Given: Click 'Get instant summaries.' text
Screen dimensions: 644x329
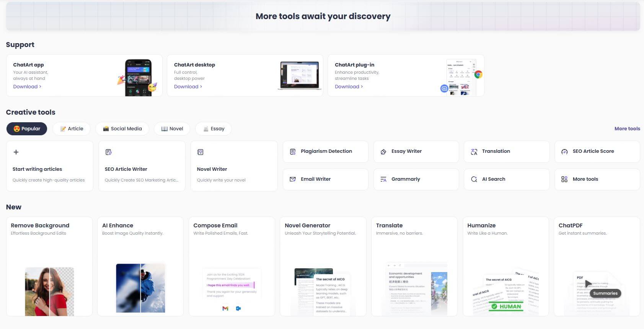Looking at the screenshot, I should (582, 233).
